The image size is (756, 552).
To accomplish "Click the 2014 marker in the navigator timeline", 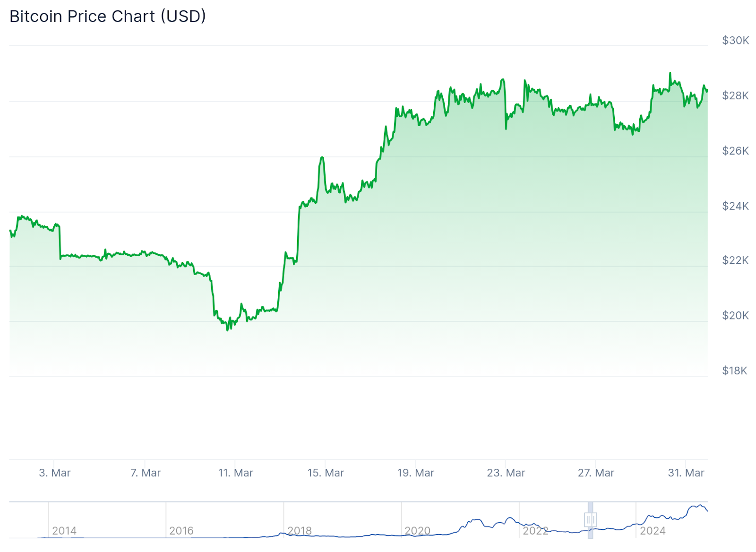I will pos(64,531).
